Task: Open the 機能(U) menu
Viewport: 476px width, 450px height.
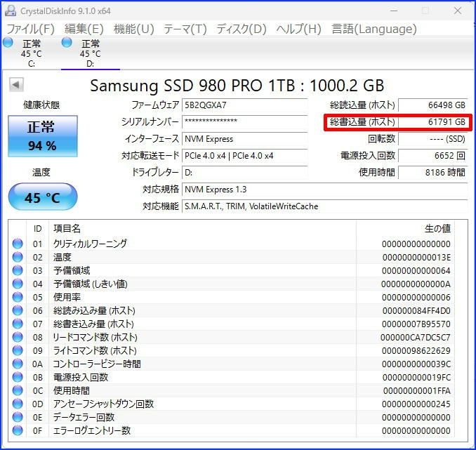Action: [x=134, y=29]
